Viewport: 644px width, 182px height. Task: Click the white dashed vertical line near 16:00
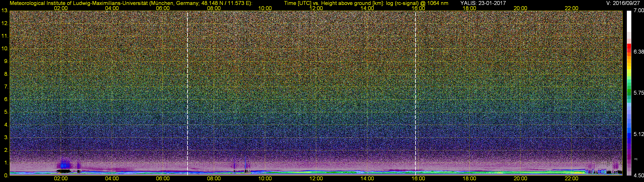415,93
